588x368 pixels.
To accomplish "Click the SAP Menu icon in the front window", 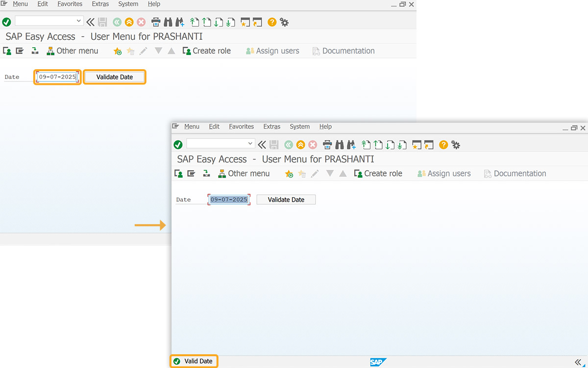I will point(191,174).
